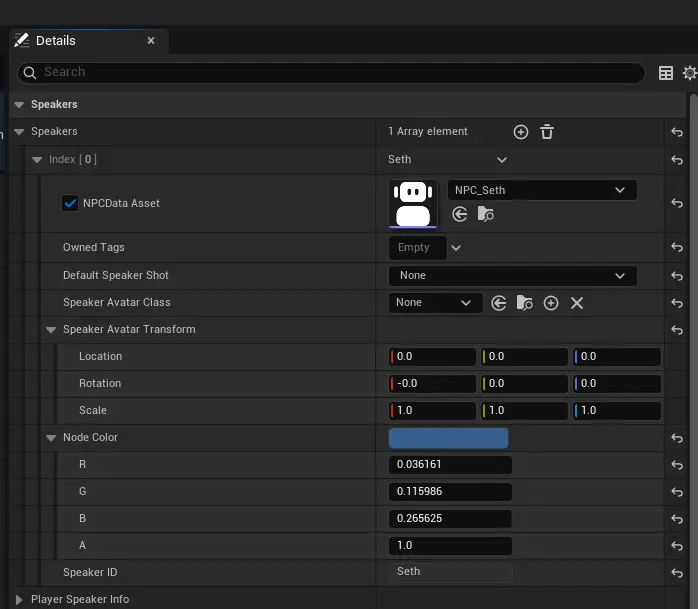The height and width of the screenshot is (609, 698).
Task: Click Location X value field
Action: [432, 357]
